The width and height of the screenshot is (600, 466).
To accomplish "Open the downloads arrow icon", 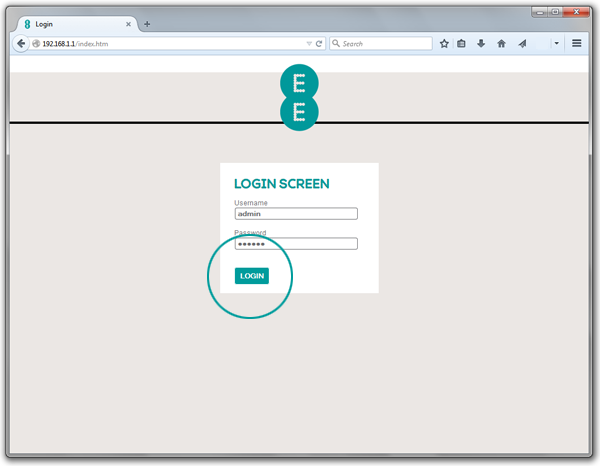I will 481,44.
